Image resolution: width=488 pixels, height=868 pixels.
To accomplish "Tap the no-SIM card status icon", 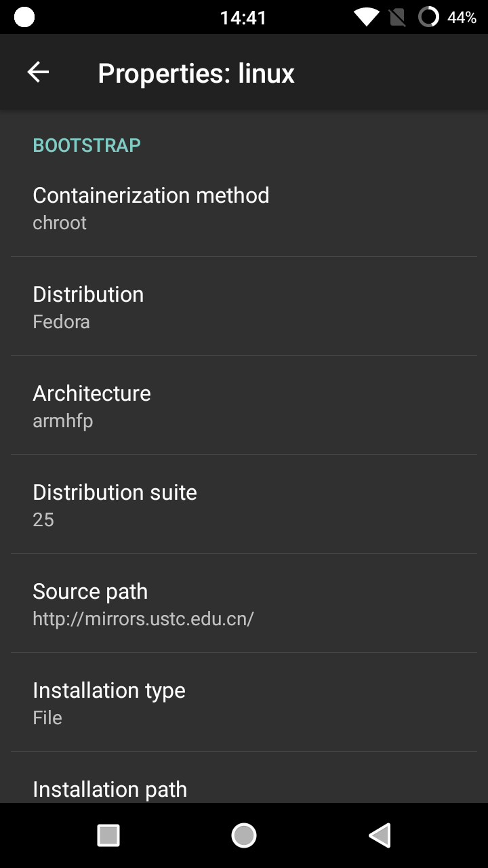I will click(398, 18).
